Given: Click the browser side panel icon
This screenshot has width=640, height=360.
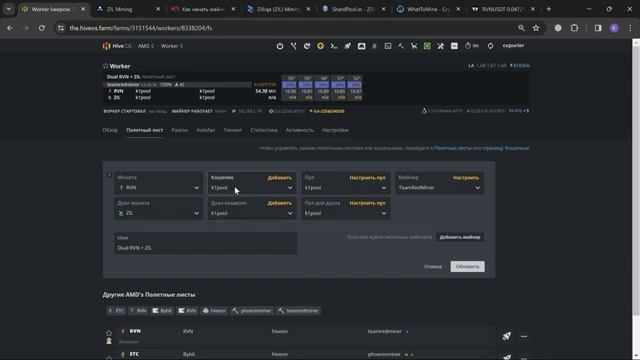Looking at the screenshot, I should pos(598,28).
